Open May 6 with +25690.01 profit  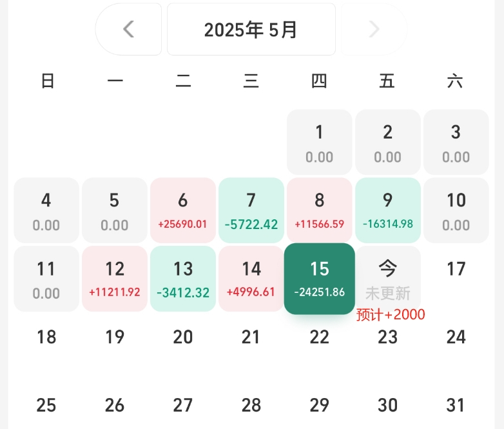point(183,210)
